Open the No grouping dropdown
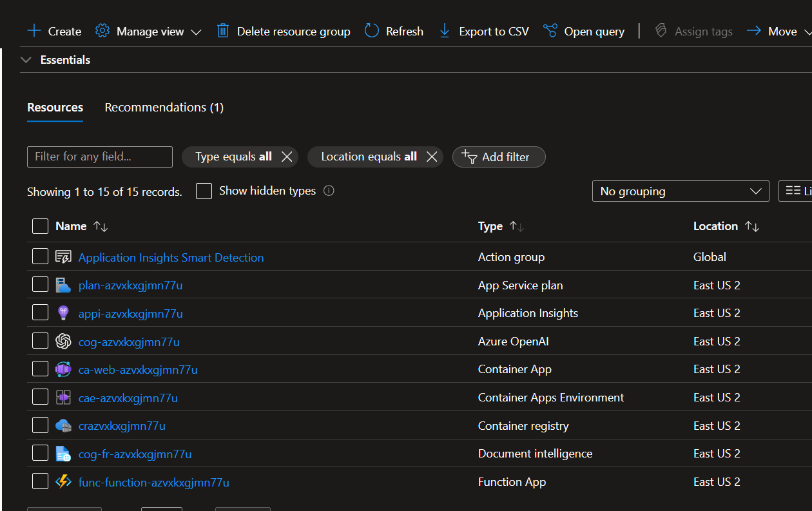812x511 pixels. point(681,191)
